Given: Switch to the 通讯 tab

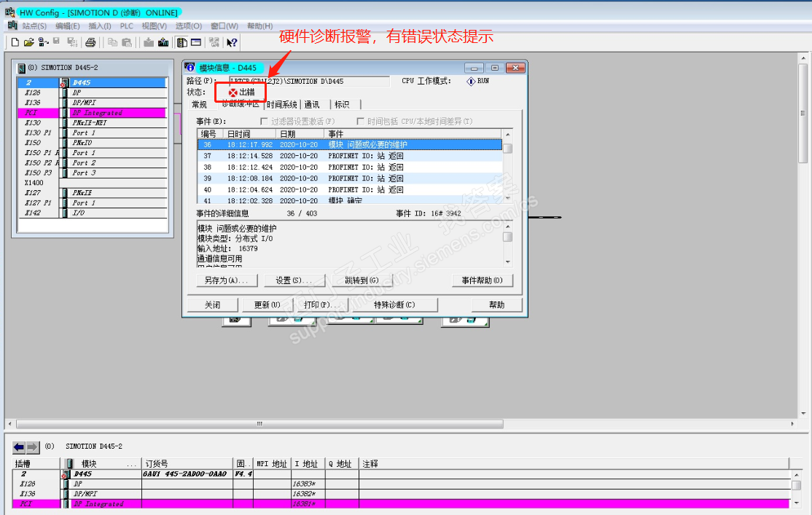Looking at the screenshot, I should point(312,105).
